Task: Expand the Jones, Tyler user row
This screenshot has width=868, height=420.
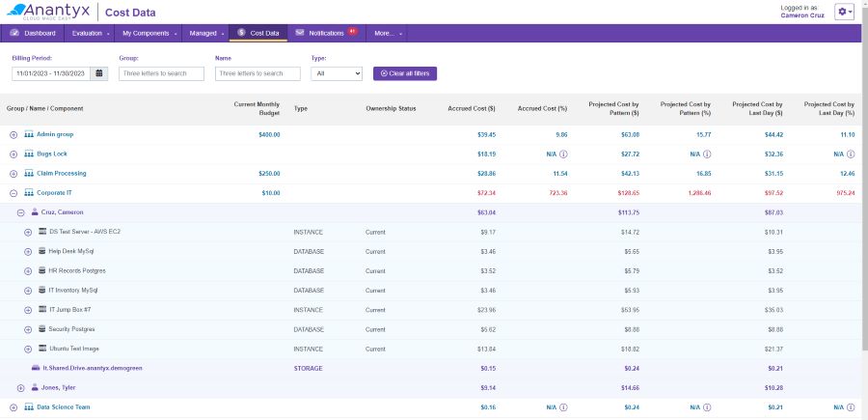Action: pyautogui.click(x=21, y=388)
